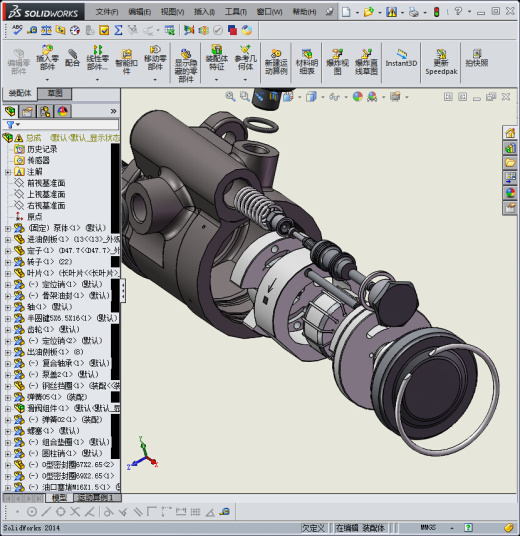Expand the 转子<1> component node
Image resolution: width=520 pixels, height=536 pixels.
coord(8,262)
